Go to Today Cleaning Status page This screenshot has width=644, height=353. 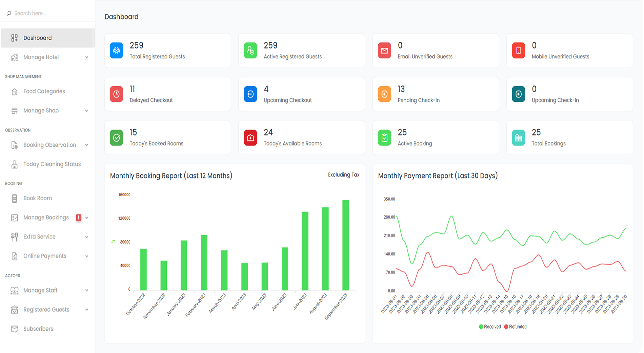coord(52,164)
